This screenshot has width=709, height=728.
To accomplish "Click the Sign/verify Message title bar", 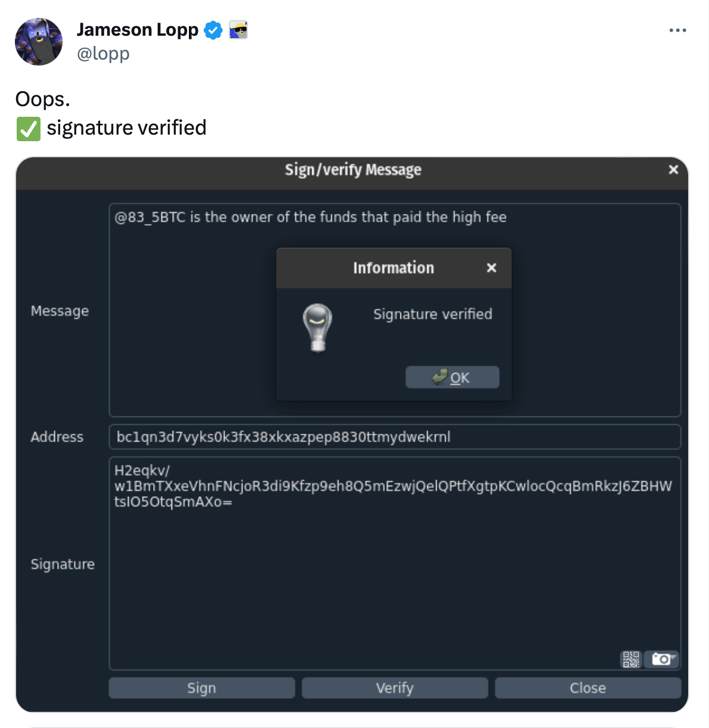I will 352,170.
